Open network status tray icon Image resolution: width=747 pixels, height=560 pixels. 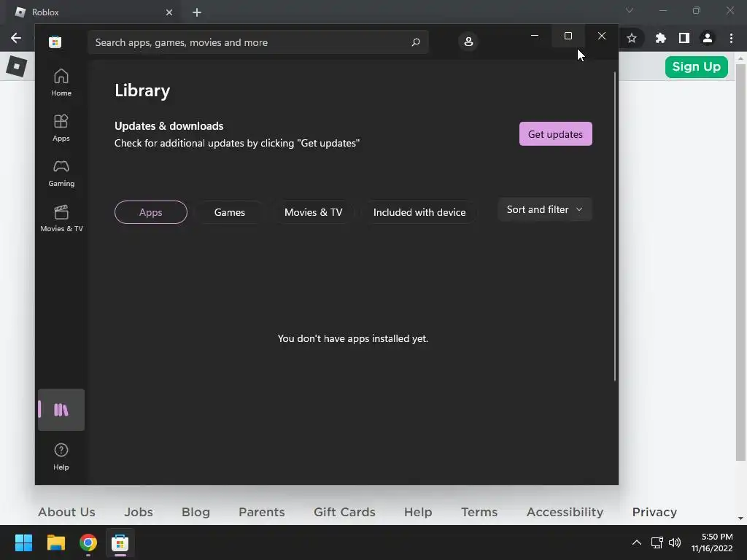[x=657, y=542]
